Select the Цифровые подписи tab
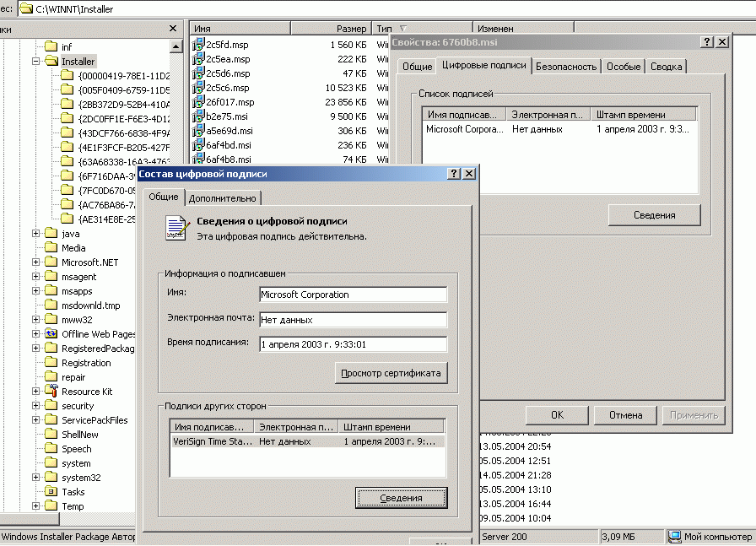The width and height of the screenshot is (756, 546). 484,65
